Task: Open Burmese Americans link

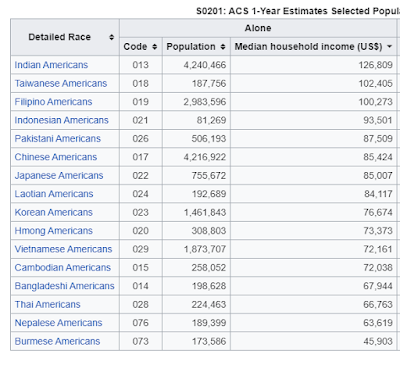Action: point(57,341)
